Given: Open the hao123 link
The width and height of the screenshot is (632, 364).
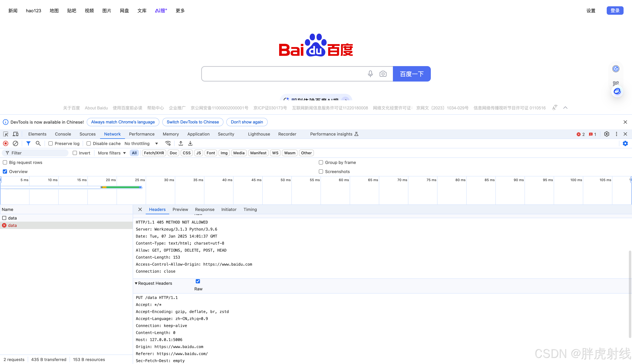Looking at the screenshot, I should pyautogui.click(x=34, y=11).
